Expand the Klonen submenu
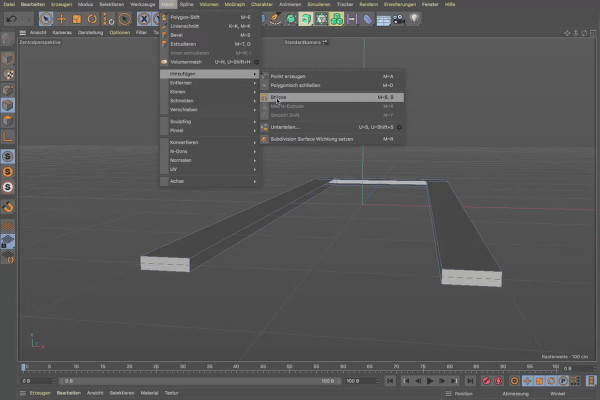600x400 pixels. [x=210, y=92]
